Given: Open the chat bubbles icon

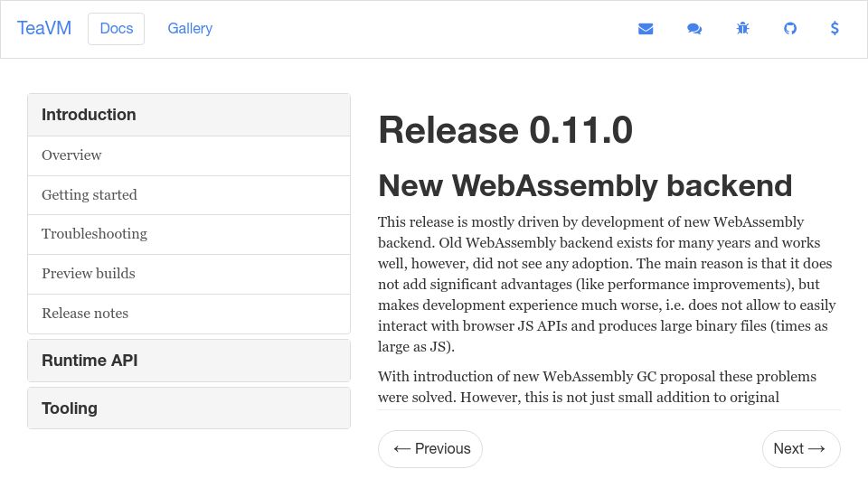Looking at the screenshot, I should pos(694,29).
